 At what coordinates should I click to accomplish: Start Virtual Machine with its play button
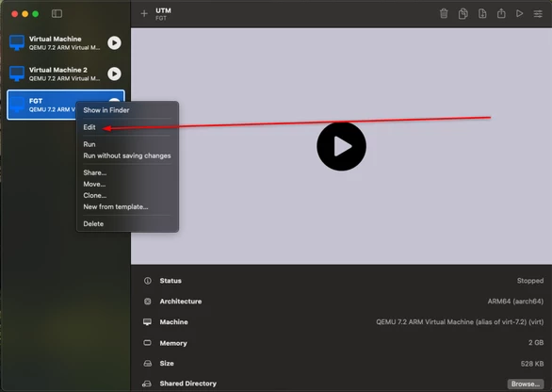[114, 42]
